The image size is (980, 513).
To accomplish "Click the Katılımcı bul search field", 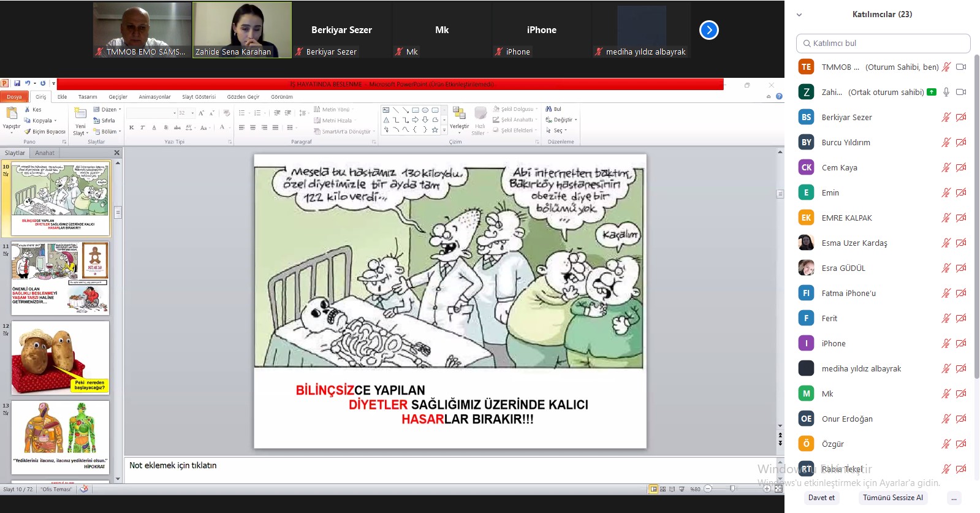I will pos(883,44).
